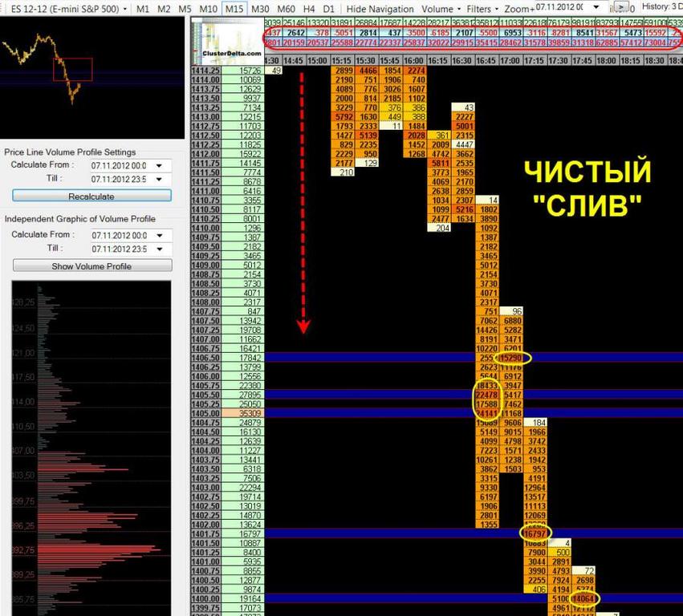Click Hide Navigation in the toolbar
Image resolution: width=683 pixels, height=616 pixels.
[x=380, y=9]
